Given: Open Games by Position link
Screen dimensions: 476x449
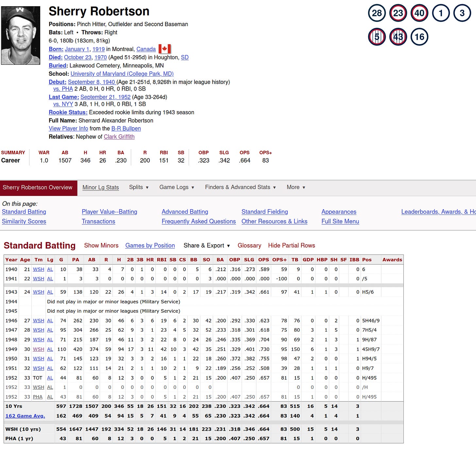Looking at the screenshot, I should [x=150, y=246].
